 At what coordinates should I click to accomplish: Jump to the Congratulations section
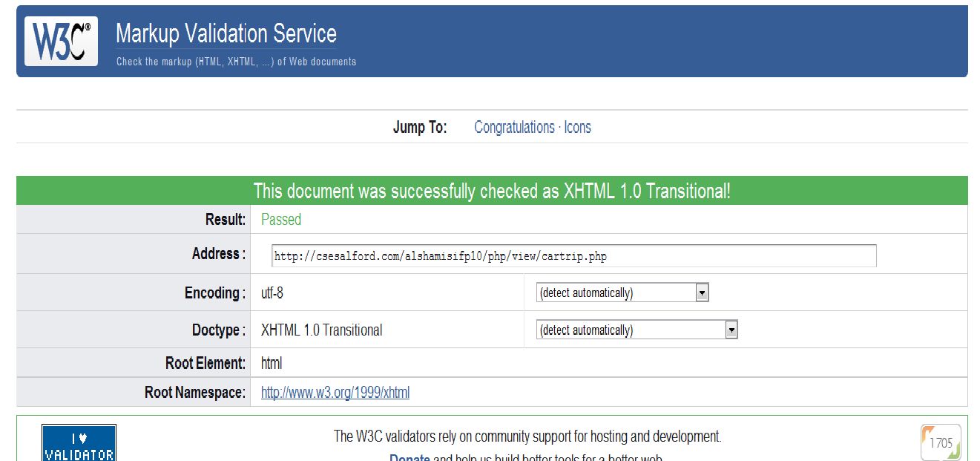(514, 128)
